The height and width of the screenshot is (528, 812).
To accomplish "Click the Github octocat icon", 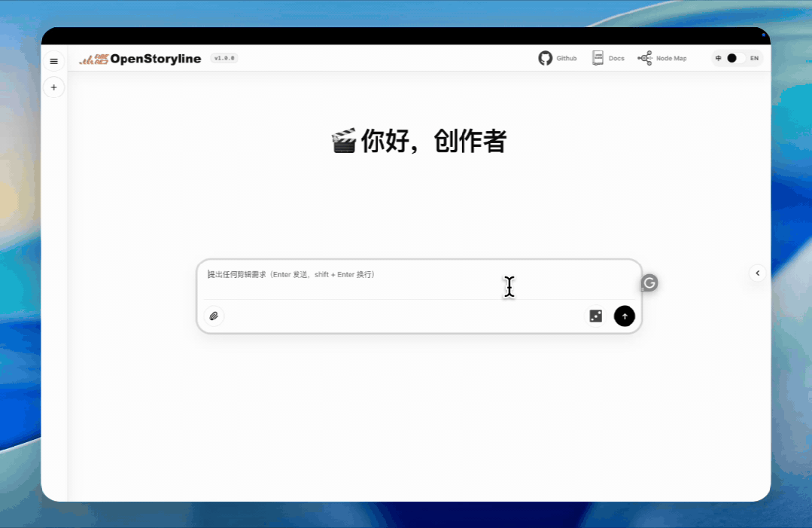I will point(545,57).
